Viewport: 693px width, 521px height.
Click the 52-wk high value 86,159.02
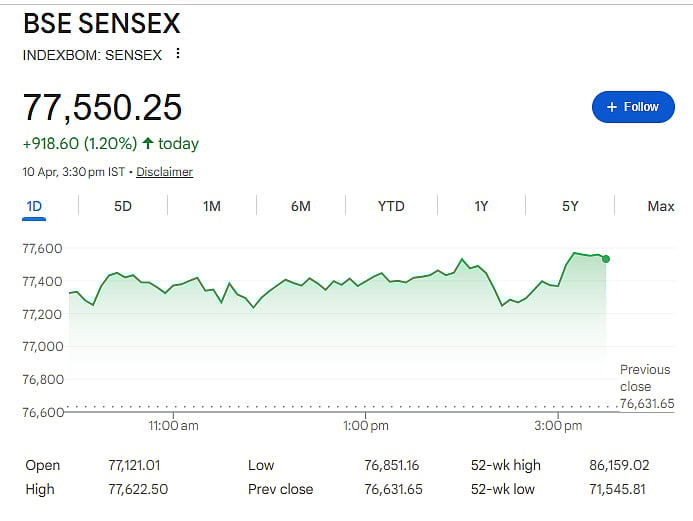pyautogui.click(x=620, y=465)
